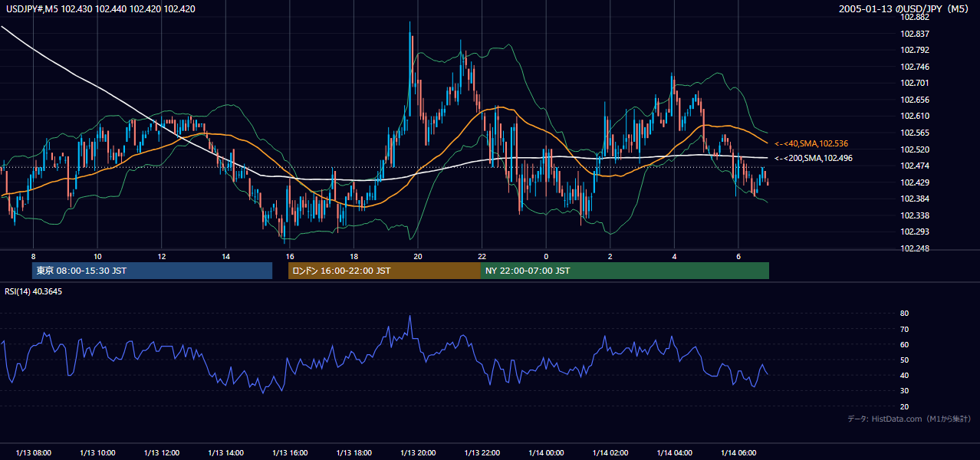Viewport: 980px width, 460px height.
Task: Click the orange '<-<40,SMA,102.536' label
Action: (x=811, y=143)
